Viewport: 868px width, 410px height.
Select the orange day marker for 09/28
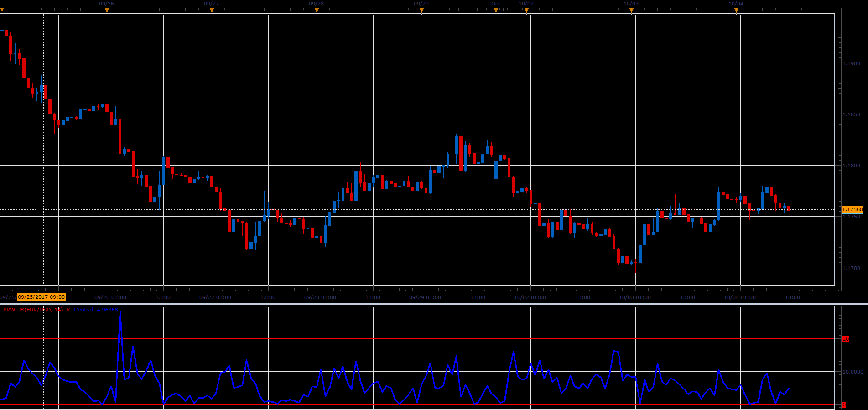tap(317, 10)
